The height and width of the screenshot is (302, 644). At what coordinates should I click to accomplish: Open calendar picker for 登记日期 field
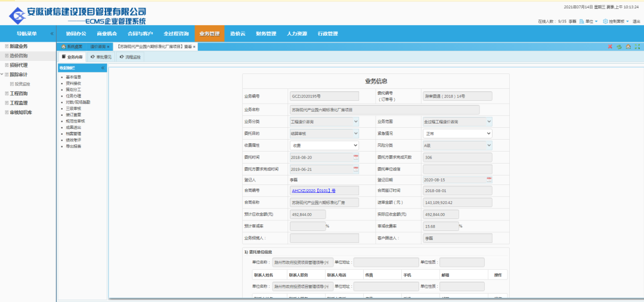(x=490, y=179)
